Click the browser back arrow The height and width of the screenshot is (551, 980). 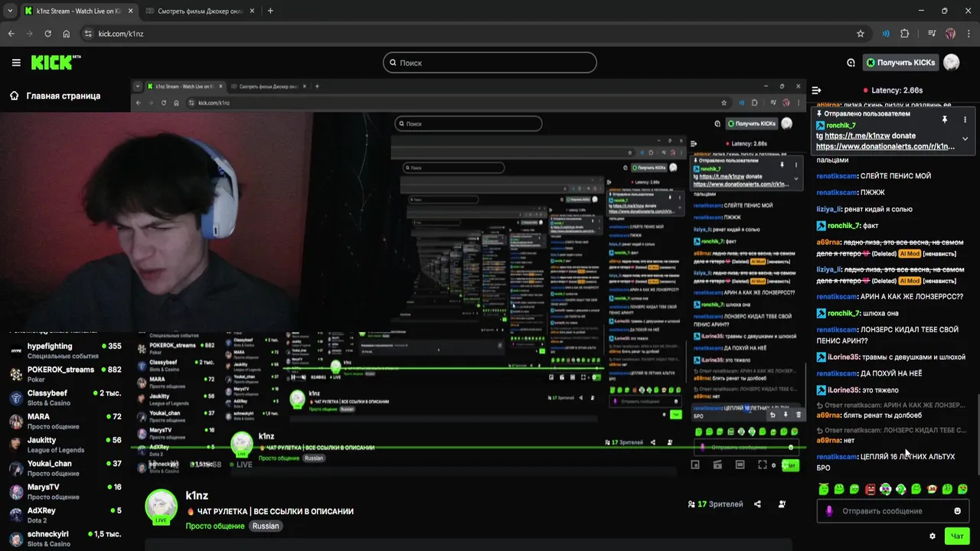click(x=11, y=34)
